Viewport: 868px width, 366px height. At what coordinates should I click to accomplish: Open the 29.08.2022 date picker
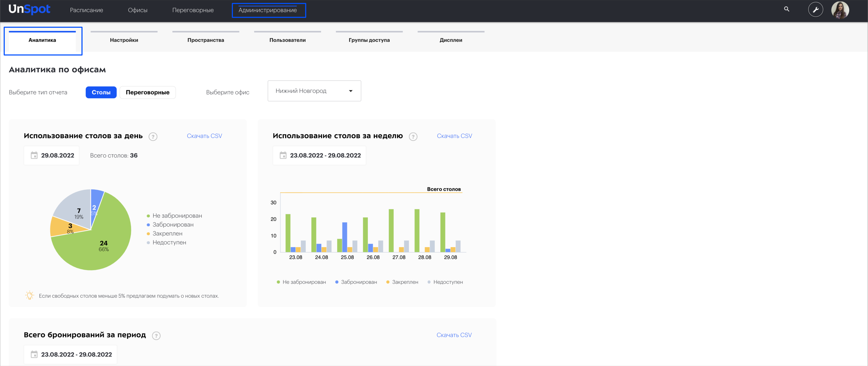point(52,155)
